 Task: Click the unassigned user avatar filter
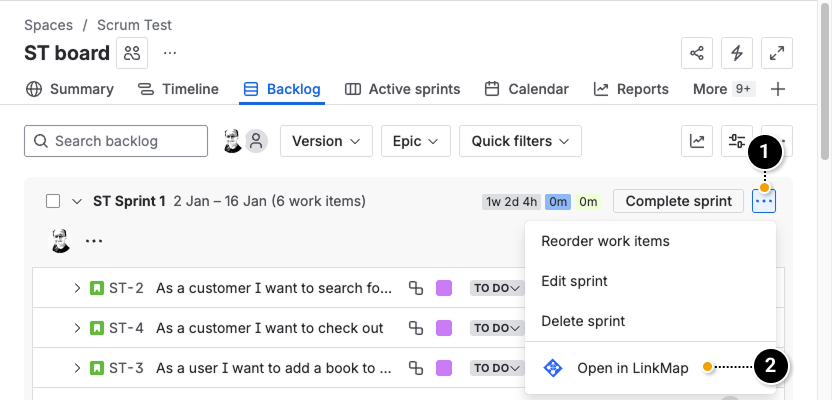[x=257, y=141]
